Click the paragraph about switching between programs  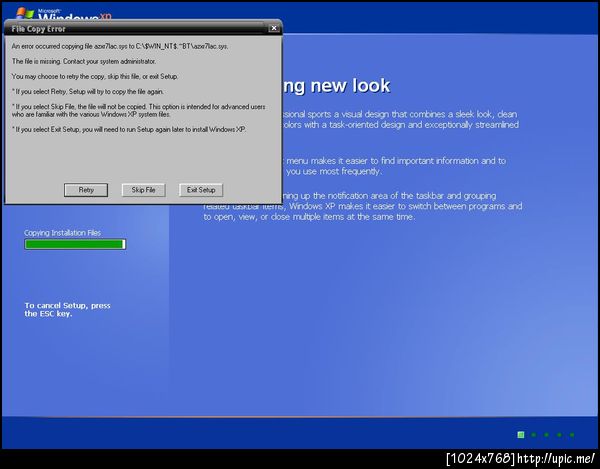click(x=363, y=206)
